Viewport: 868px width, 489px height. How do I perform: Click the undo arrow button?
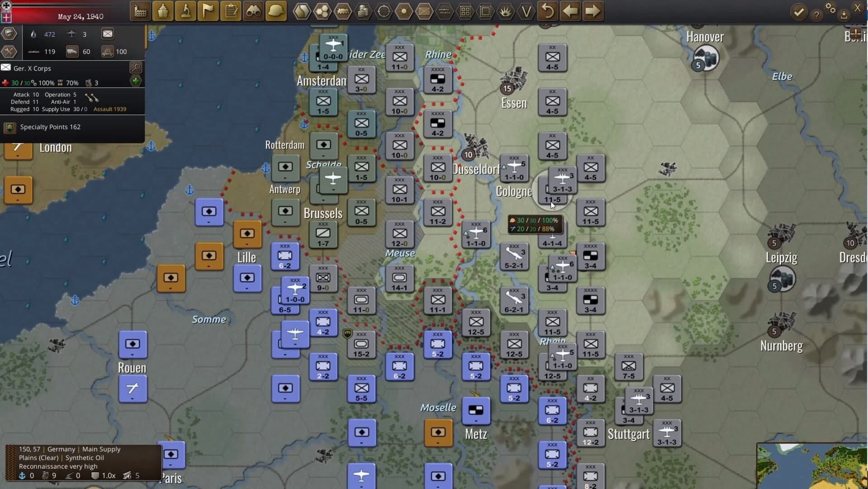click(548, 11)
